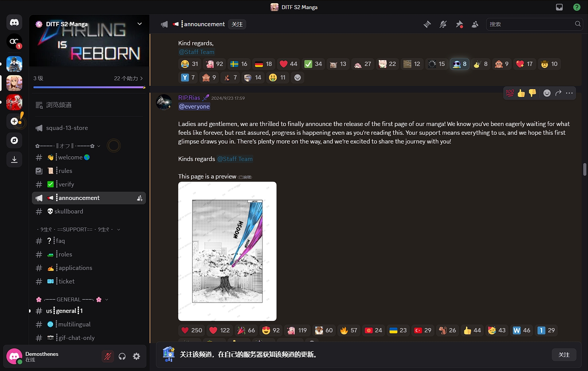Click RIP.Rias username
This screenshot has width=588, height=371.
(x=189, y=98)
